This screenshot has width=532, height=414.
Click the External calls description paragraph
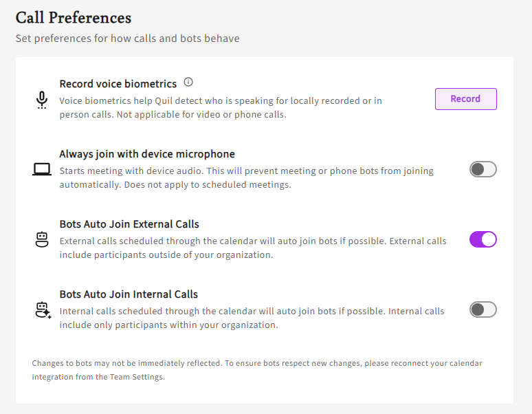[253, 248]
